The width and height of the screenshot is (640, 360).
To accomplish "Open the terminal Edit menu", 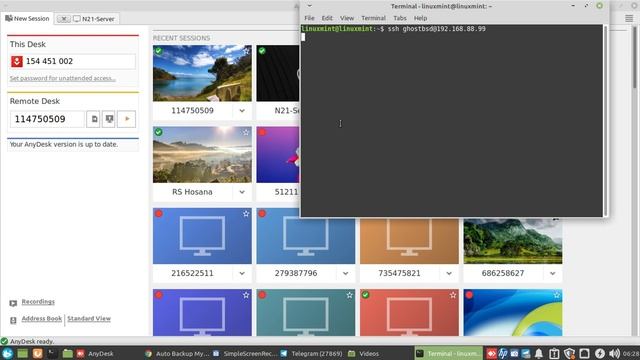I will pos(327,18).
